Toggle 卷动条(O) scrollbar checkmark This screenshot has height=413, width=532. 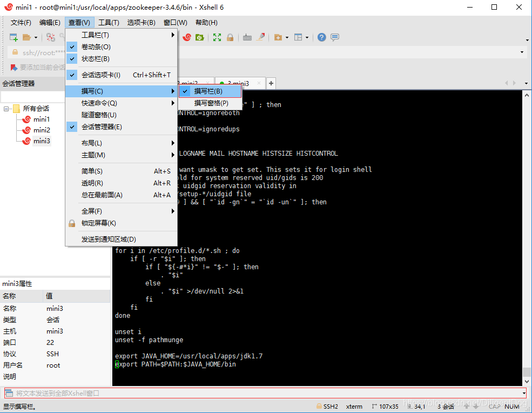point(72,47)
